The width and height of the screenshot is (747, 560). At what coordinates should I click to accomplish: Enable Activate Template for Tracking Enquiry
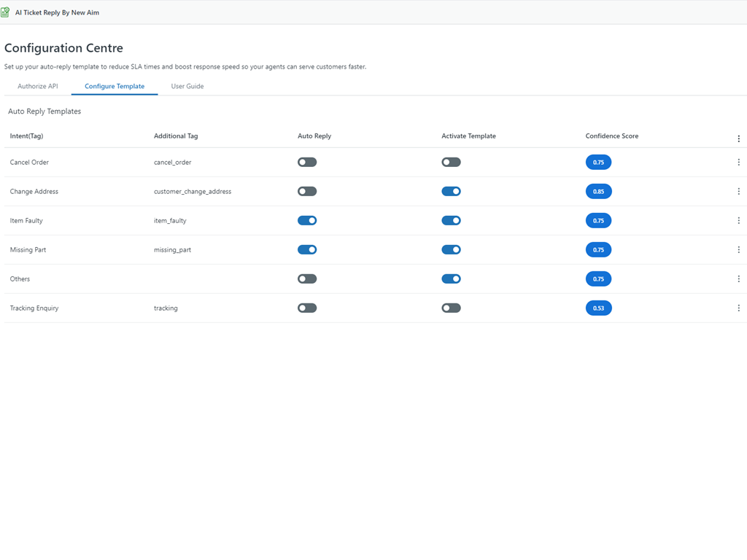[x=451, y=308]
